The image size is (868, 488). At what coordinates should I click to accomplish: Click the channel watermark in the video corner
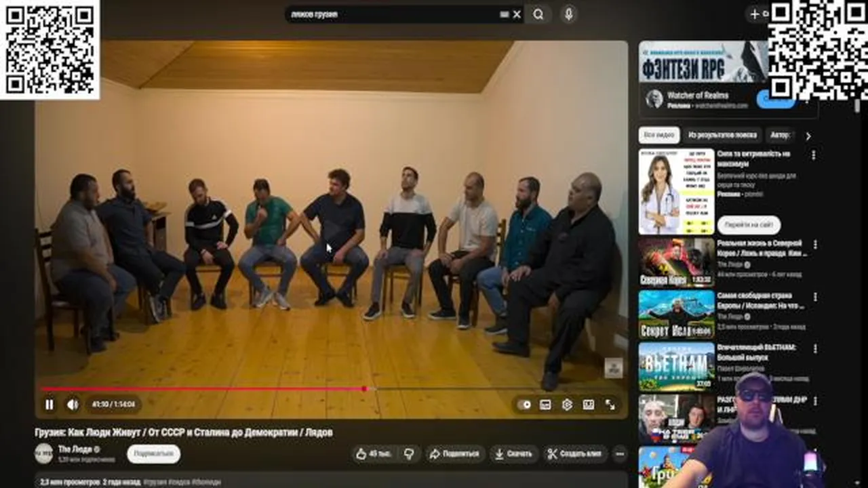click(613, 367)
